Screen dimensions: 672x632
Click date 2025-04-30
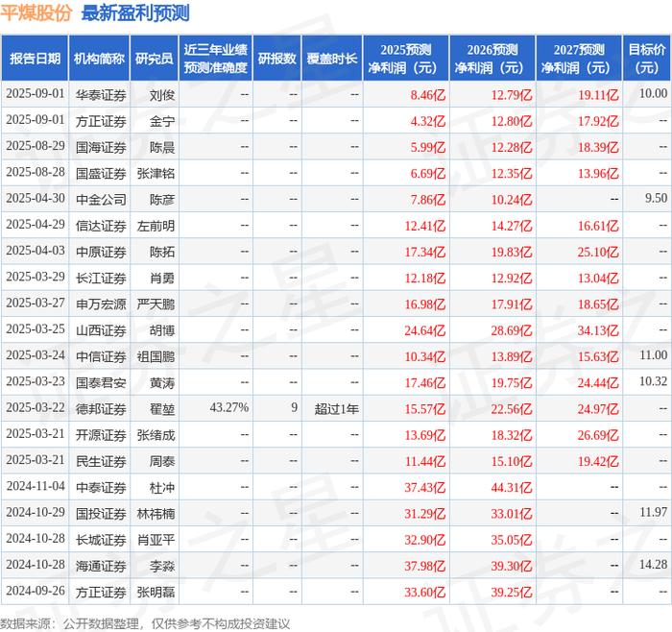click(x=36, y=198)
